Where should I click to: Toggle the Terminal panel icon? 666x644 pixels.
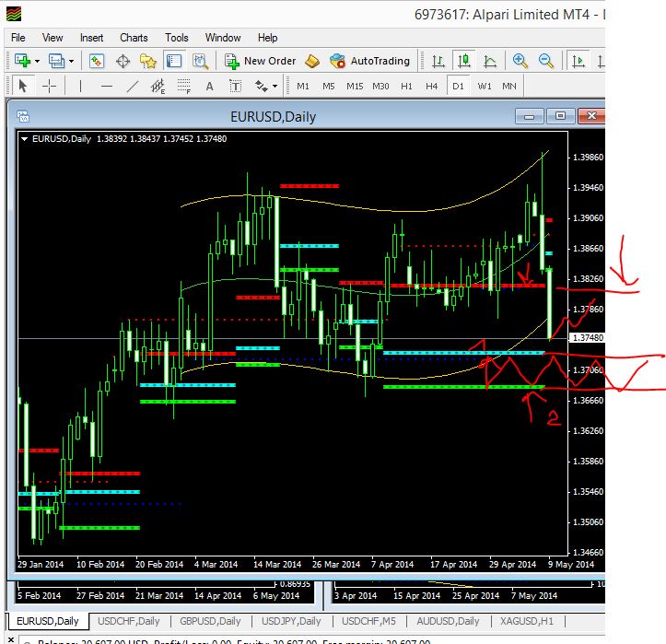(174, 61)
